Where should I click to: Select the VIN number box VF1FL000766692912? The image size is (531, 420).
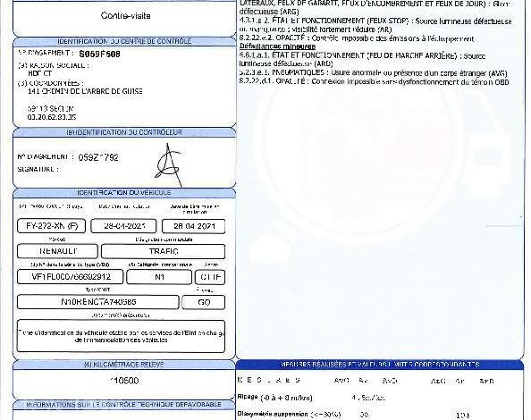coord(71,277)
